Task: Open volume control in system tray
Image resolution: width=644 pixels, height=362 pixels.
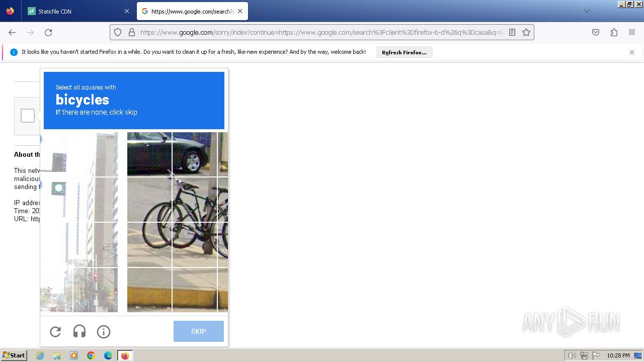Action: coord(572,355)
